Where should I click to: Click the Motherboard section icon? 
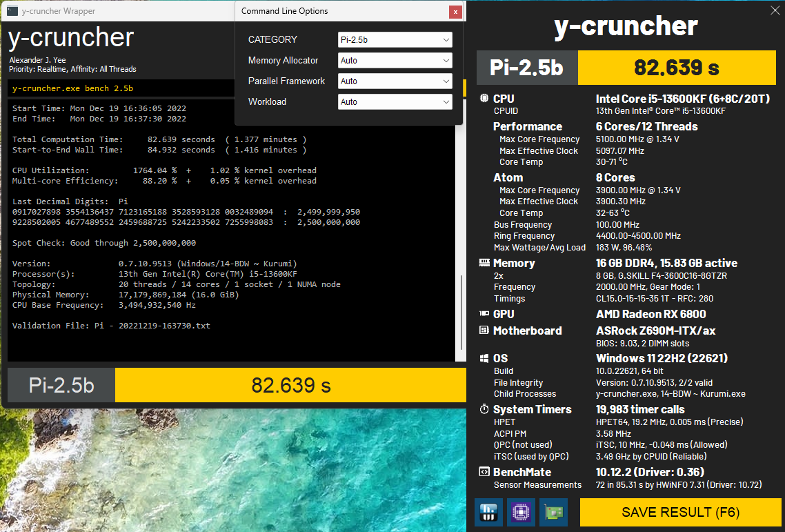pyautogui.click(x=484, y=330)
